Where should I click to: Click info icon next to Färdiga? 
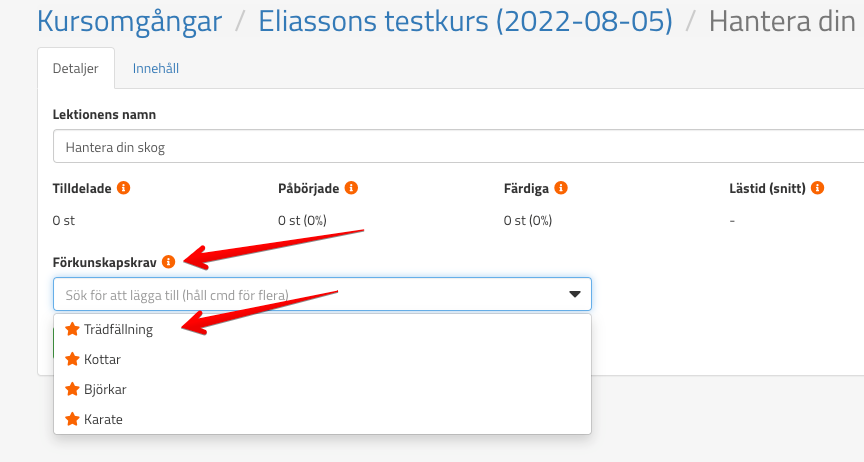coord(561,188)
